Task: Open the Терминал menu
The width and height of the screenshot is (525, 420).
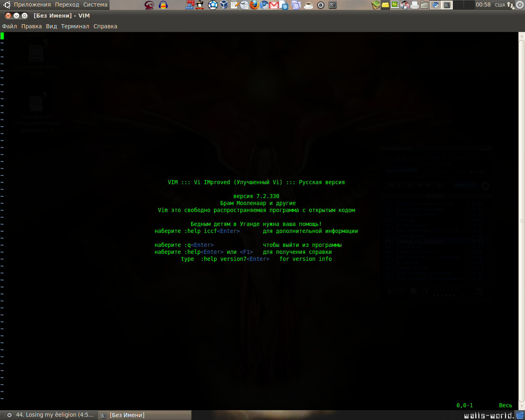Action: [75, 26]
